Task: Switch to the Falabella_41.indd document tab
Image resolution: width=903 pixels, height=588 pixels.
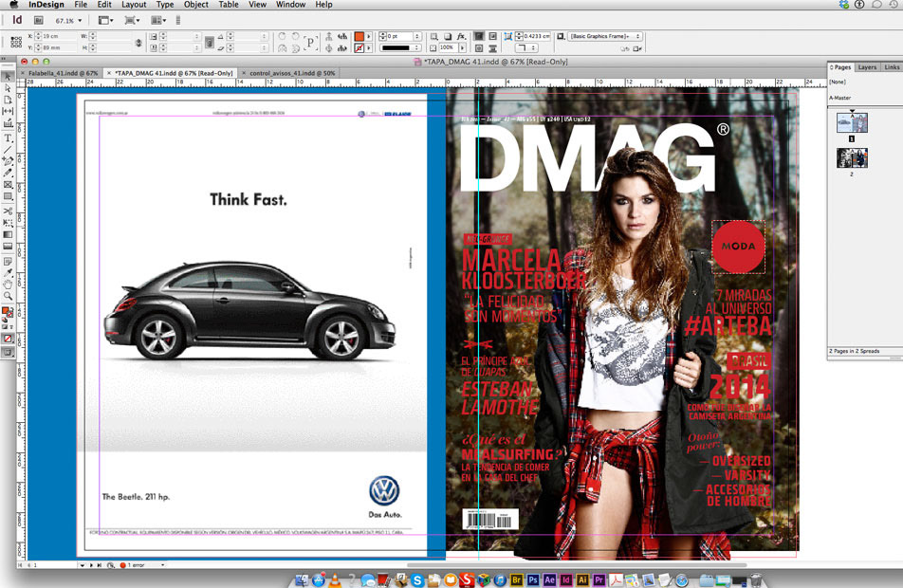Action: click(x=63, y=73)
